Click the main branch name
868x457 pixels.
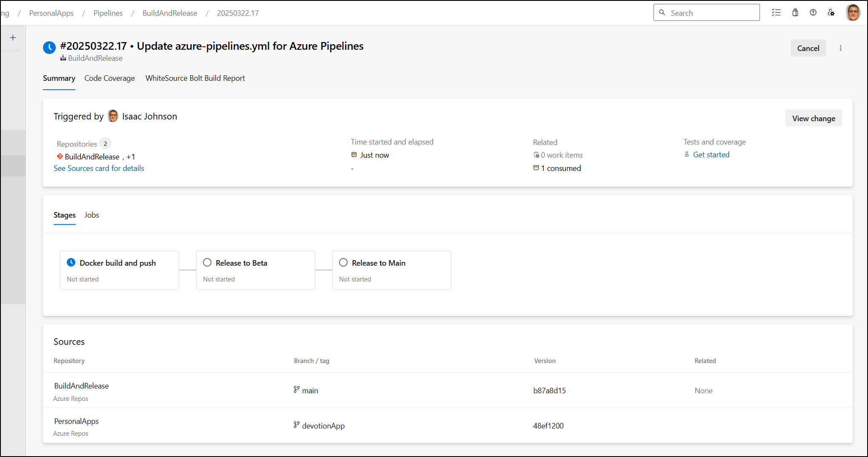click(310, 391)
